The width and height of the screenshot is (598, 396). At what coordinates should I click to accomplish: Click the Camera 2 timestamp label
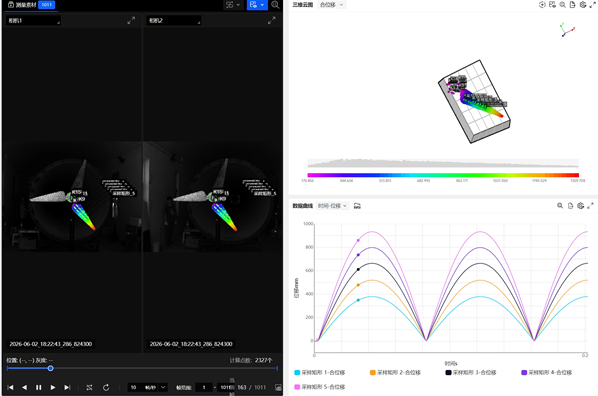[x=191, y=344]
